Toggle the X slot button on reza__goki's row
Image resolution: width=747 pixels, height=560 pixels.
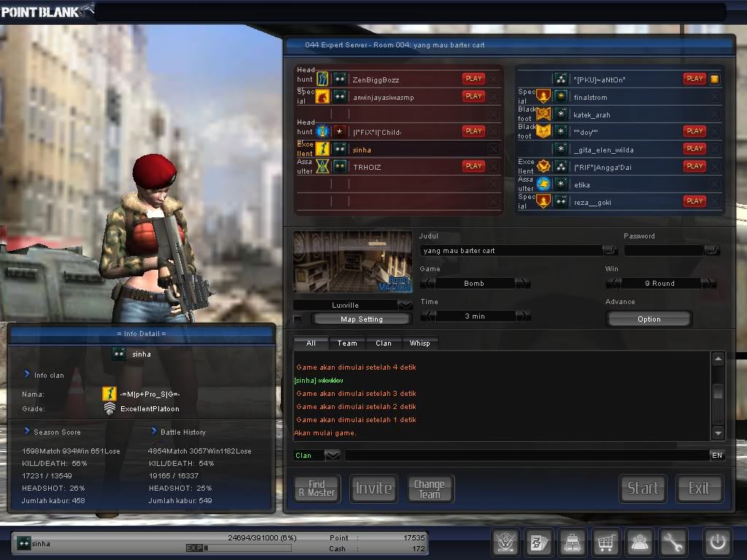715,202
